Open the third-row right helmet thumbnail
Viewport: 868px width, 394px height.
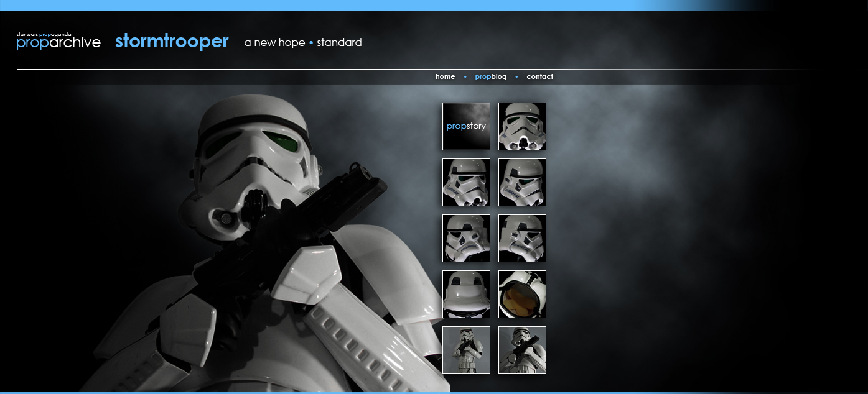[522, 238]
